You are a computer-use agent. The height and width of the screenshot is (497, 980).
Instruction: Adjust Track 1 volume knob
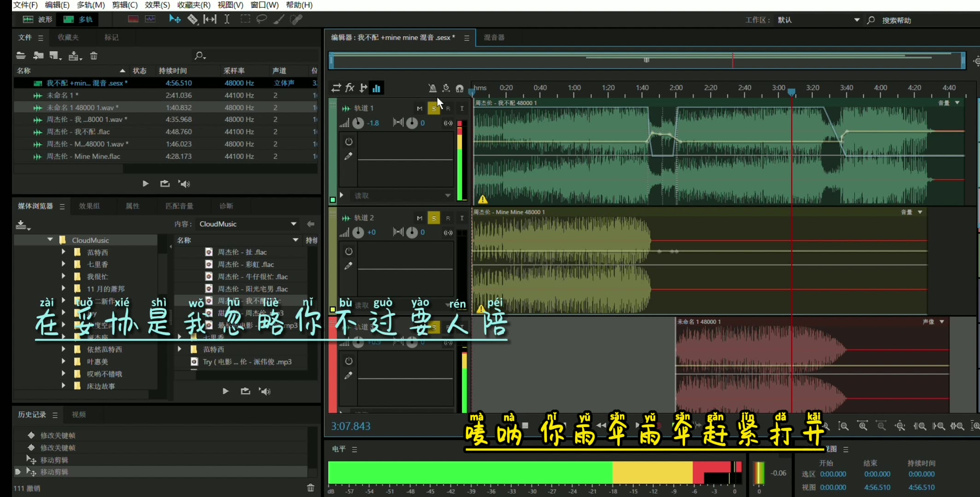[358, 123]
